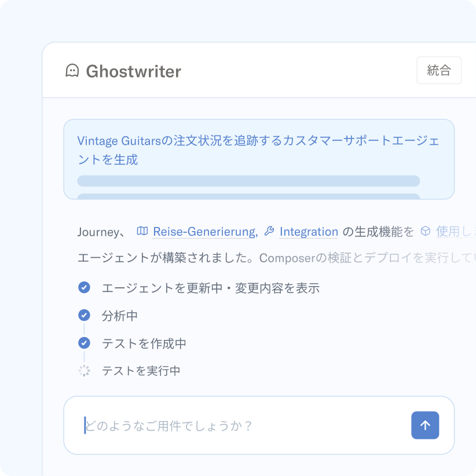
Task: Click the Journey、 text
Action: click(x=101, y=232)
